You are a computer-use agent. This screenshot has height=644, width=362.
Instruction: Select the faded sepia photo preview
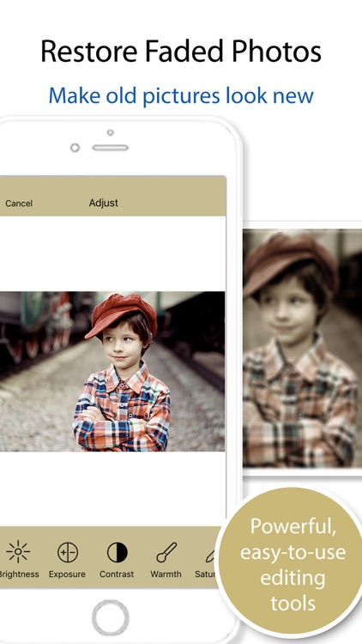[x=303, y=349]
